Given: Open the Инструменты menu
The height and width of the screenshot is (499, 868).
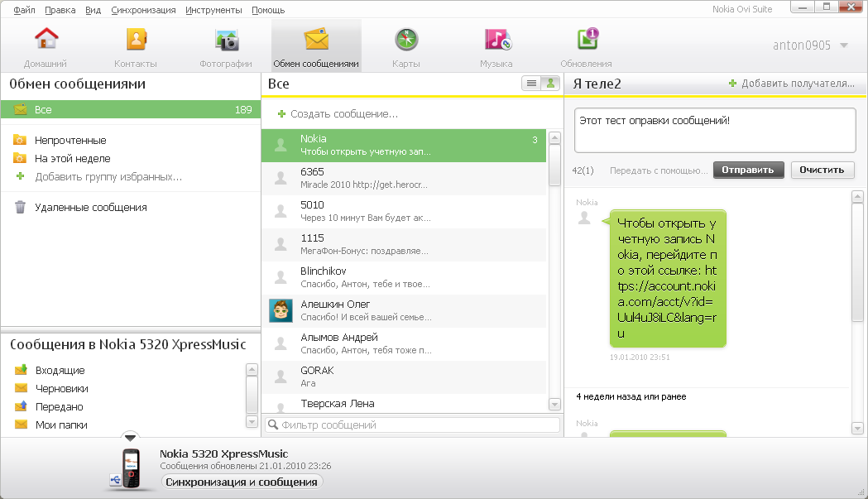Looking at the screenshot, I should pos(213,10).
